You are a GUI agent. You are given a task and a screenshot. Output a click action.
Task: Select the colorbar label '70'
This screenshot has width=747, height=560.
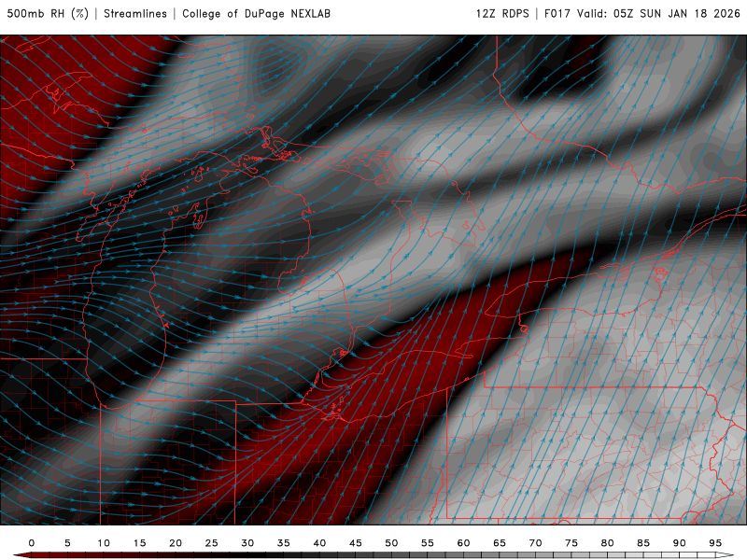coord(535,543)
